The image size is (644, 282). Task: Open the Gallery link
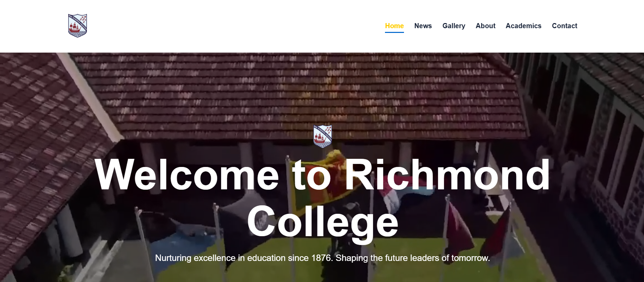coord(454,26)
